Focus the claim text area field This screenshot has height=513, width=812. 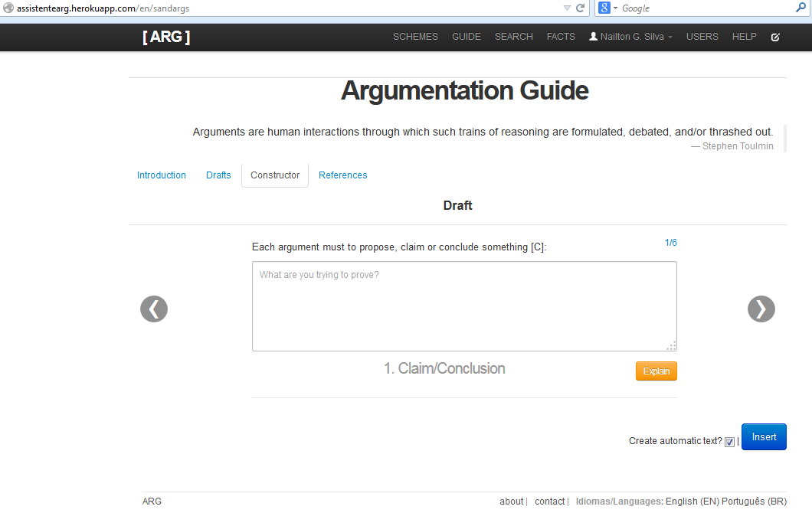coord(464,306)
